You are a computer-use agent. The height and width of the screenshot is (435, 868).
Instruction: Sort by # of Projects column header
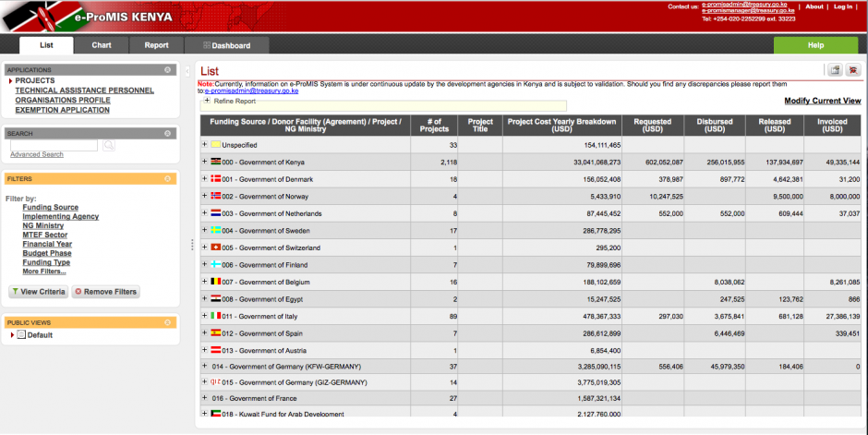pos(434,125)
